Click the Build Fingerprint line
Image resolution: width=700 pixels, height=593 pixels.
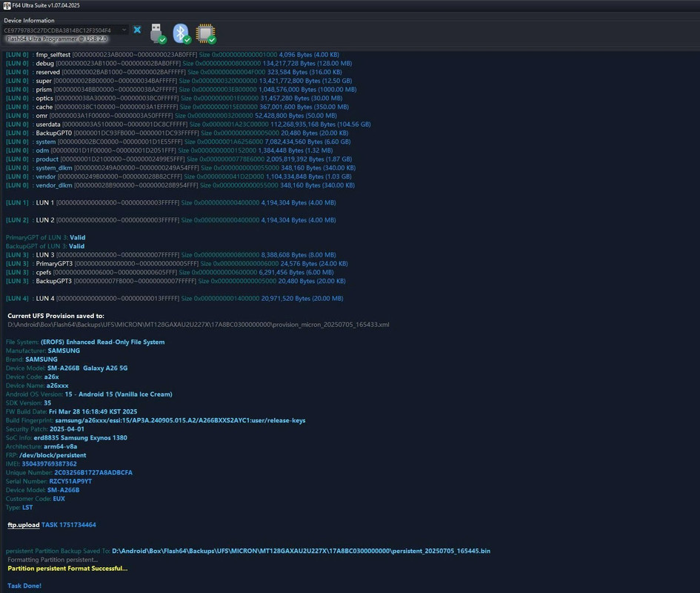pos(156,420)
